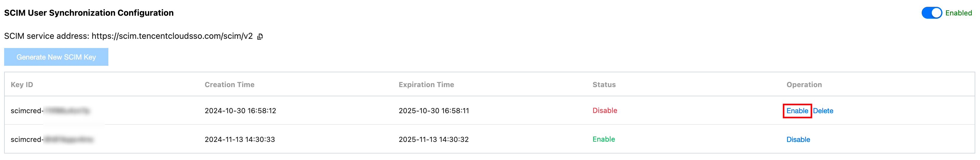980x160 pixels.
Task: Click the Creation Time column header
Action: (229, 84)
